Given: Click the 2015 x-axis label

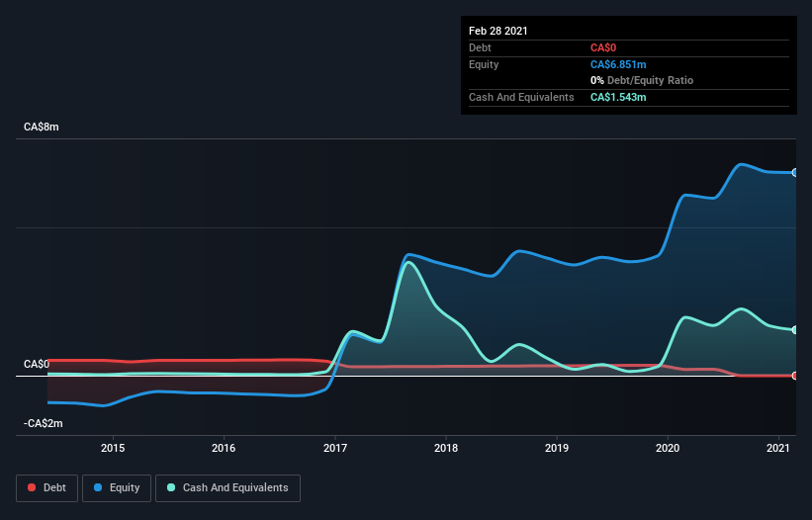Looking at the screenshot, I should tap(113, 448).
